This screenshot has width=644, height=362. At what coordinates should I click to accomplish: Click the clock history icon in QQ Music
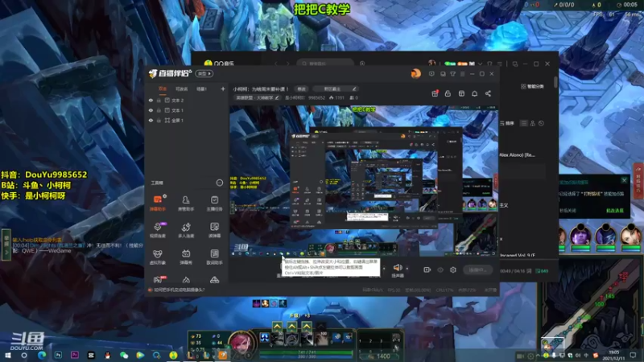point(541,123)
